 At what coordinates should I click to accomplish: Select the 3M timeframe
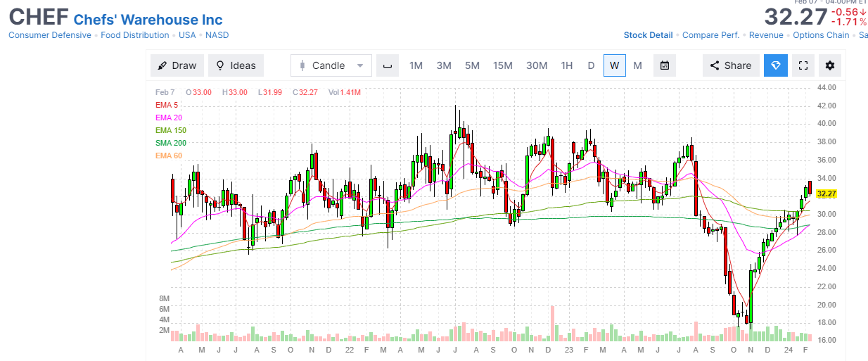pyautogui.click(x=444, y=65)
